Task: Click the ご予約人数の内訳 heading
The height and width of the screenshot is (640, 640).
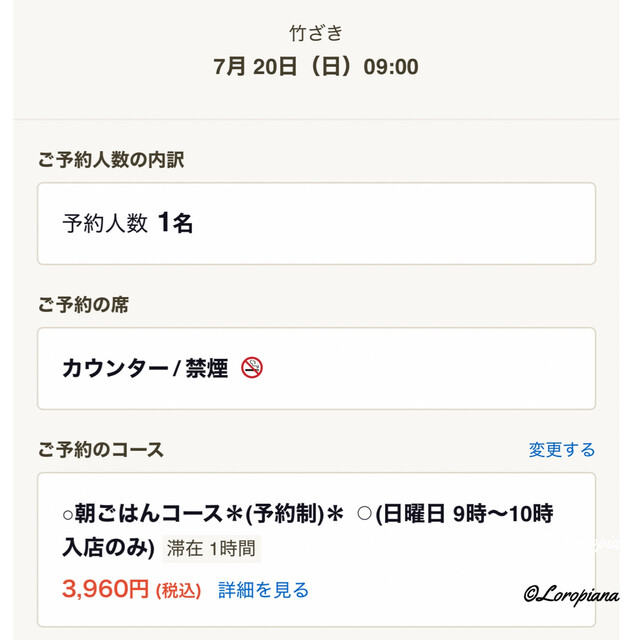Action: pyautogui.click(x=111, y=159)
